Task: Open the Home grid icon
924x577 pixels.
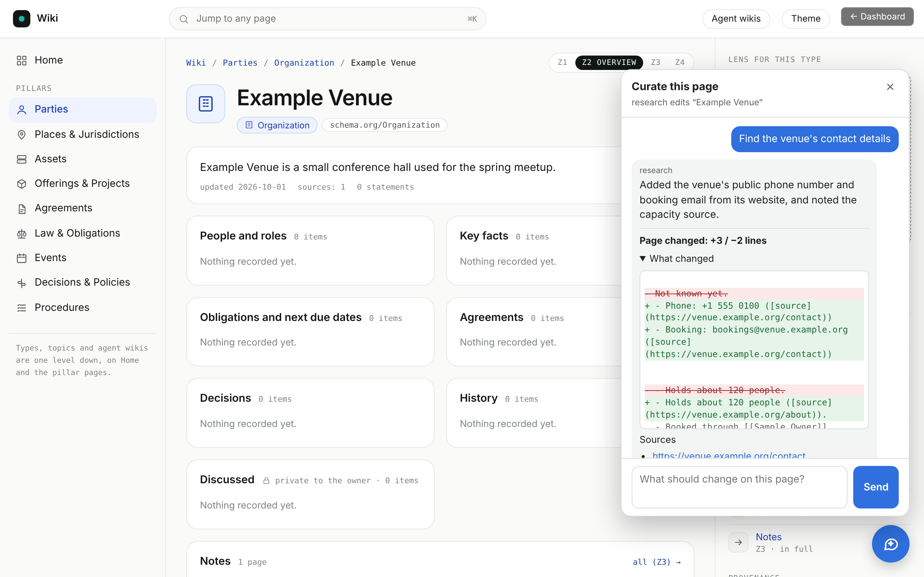Action: (x=22, y=60)
